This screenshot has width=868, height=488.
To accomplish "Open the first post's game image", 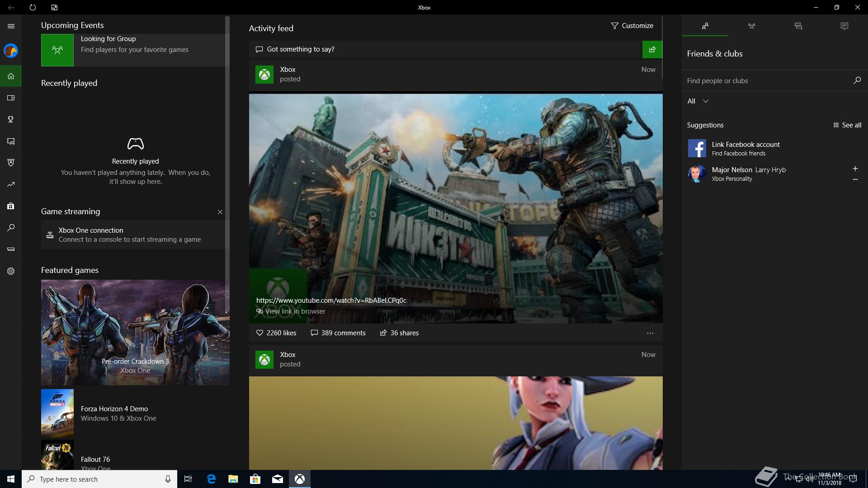I will coord(456,208).
